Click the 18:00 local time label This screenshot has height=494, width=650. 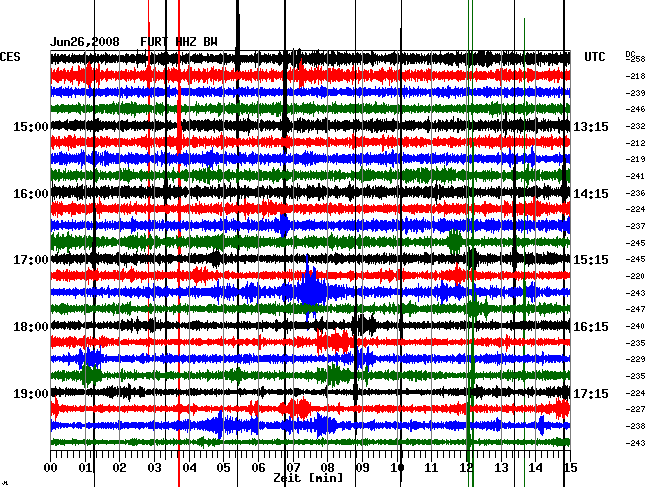click(31, 327)
